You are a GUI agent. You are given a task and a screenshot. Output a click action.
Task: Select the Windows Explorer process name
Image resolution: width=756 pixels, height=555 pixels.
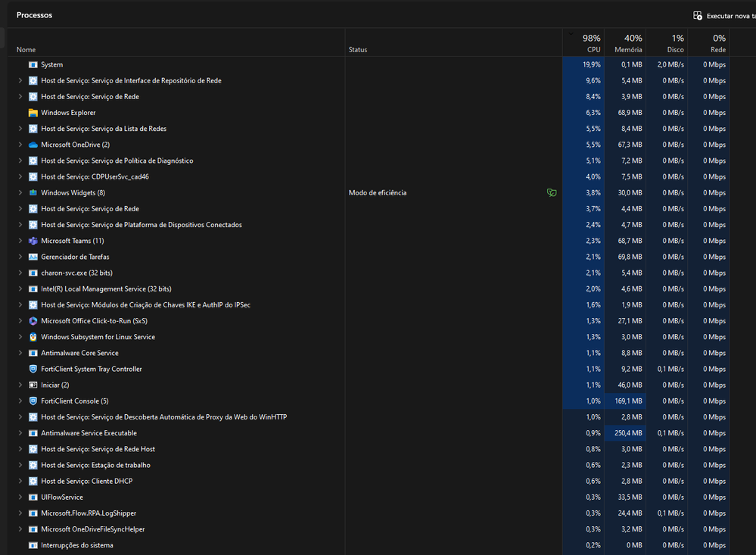click(x=68, y=113)
